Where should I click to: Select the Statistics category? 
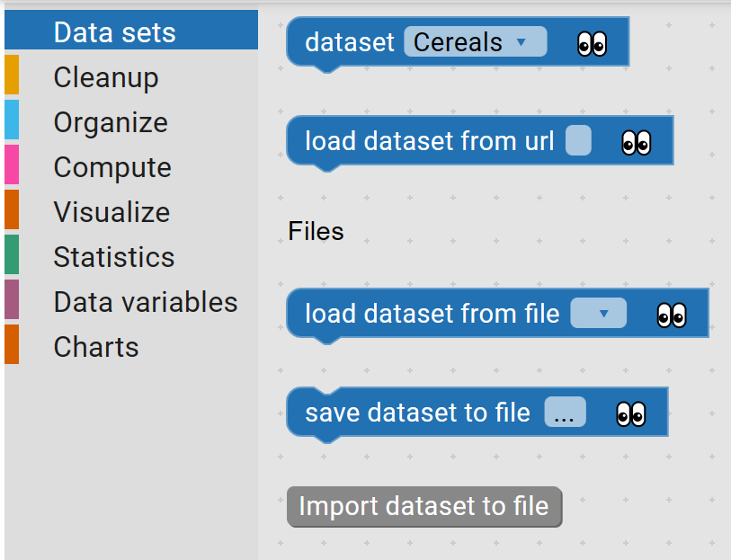coord(113,257)
